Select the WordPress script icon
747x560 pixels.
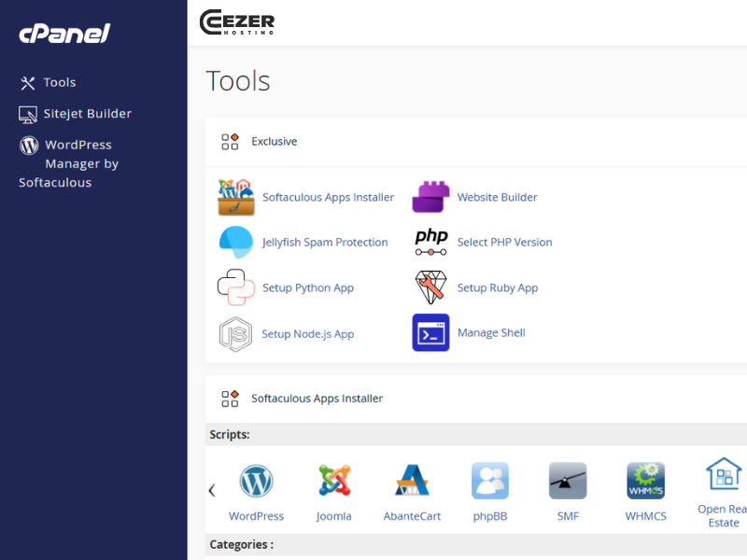[256, 482]
